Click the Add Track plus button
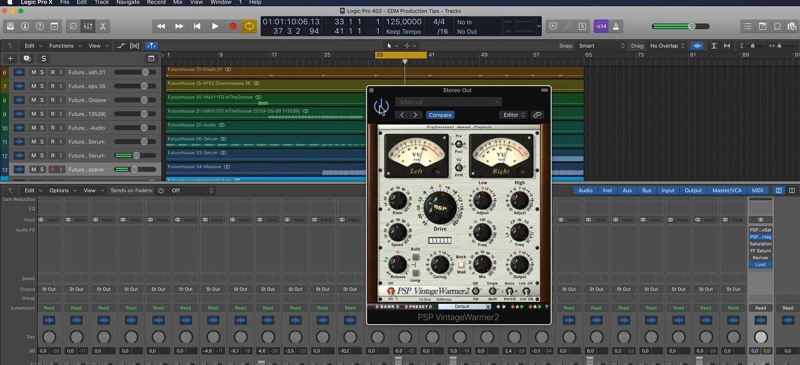800x365 pixels. tap(10, 59)
